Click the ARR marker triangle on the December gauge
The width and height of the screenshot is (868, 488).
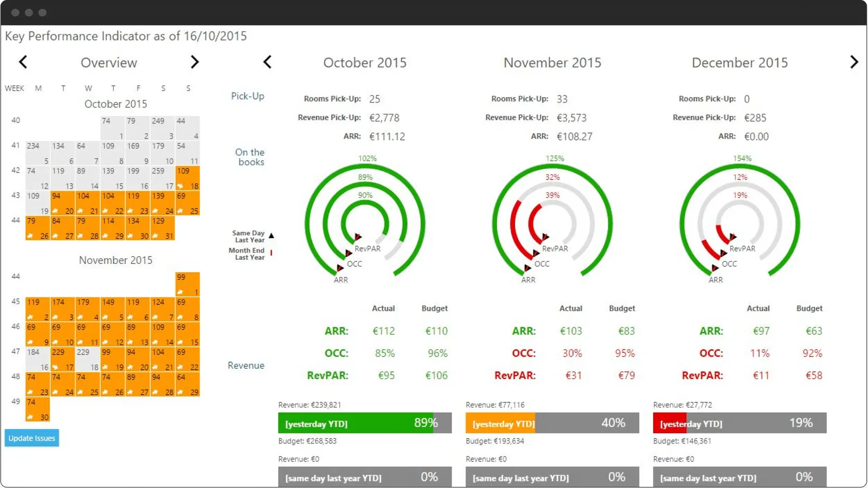point(715,268)
